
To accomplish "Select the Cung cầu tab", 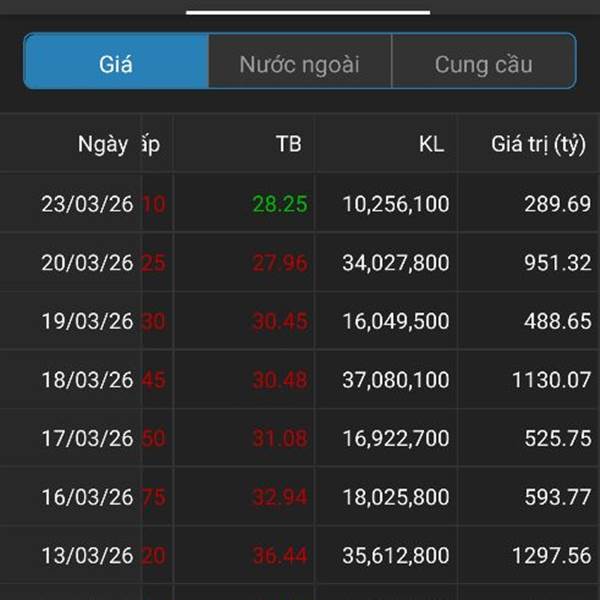I will pyautogui.click(x=483, y=65).
